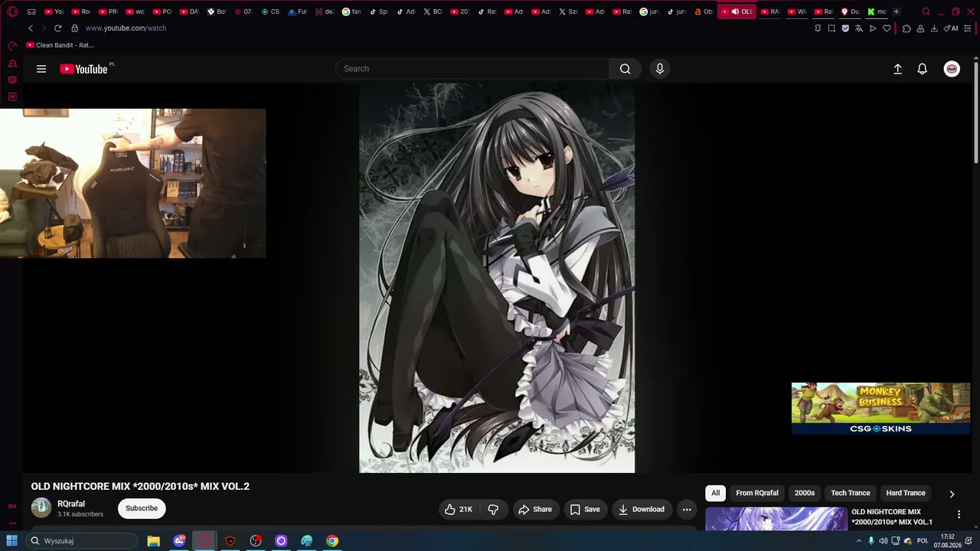Viewport: 980px width, 551px height.
Task: Open the YouTube guide hamburger menu
Action: (x=41, y=69)
